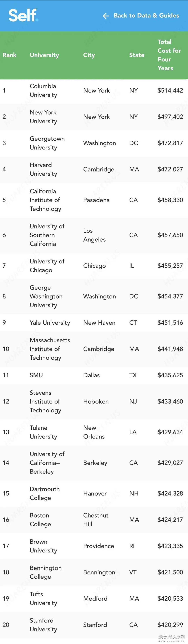Click the back arrow icon
The height and width of the screenshot is (644, 188).
(106, 16)
